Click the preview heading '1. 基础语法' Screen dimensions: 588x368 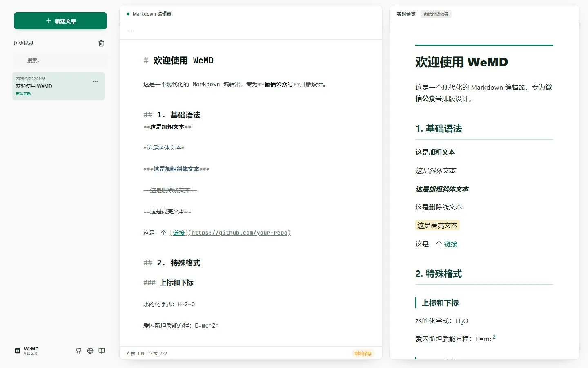click(439, 129)
